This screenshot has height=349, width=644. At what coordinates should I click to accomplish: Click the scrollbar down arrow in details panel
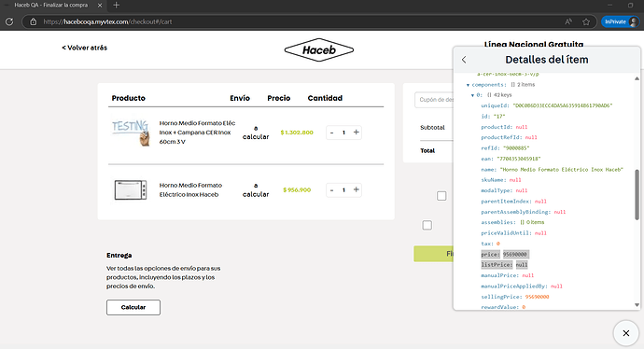pyautogui.click(x=637, y=305)
